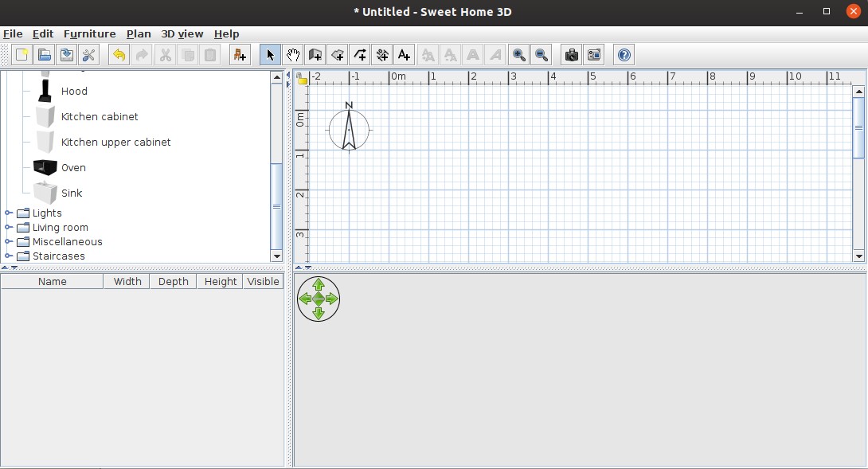Click the catalog tree scrollbar thumb
Screen dimensions: 868x469
[x=277, y=206]
